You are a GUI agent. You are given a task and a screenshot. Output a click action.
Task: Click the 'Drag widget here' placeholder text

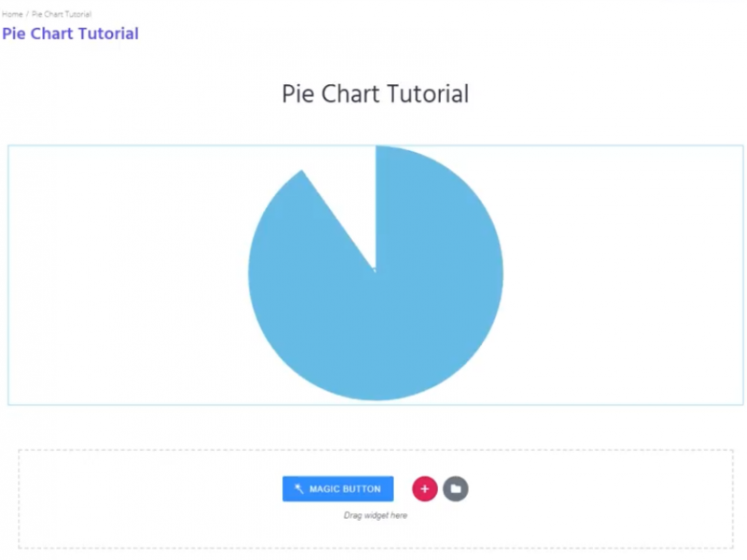(x=375, y=515)
